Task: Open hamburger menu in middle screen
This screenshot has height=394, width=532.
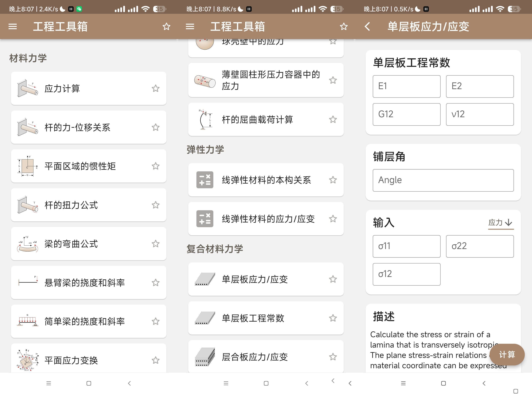Action: coord(190,26)
